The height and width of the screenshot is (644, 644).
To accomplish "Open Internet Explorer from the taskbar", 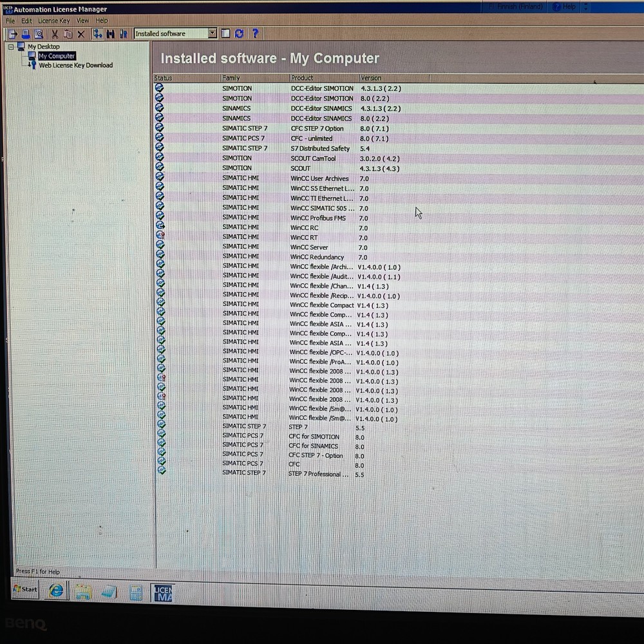I will [x=56, y=590].
